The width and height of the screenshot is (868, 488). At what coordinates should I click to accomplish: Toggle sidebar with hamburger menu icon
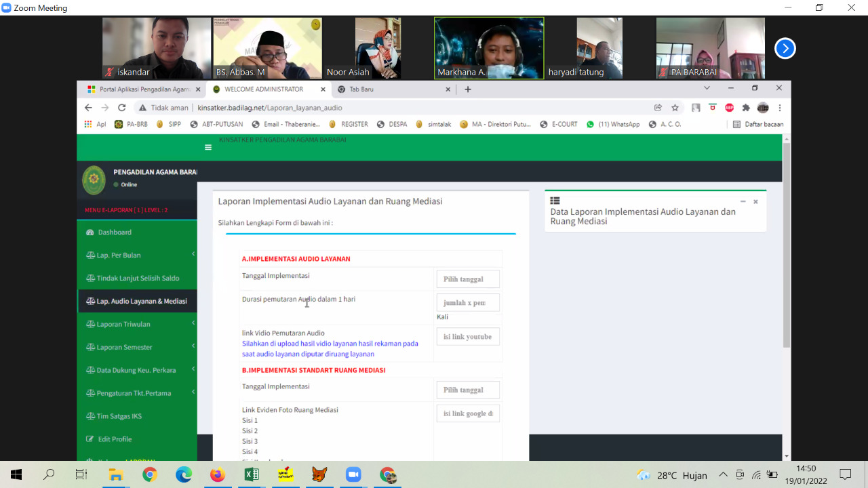pyautogui.click(x=208, y=147)
